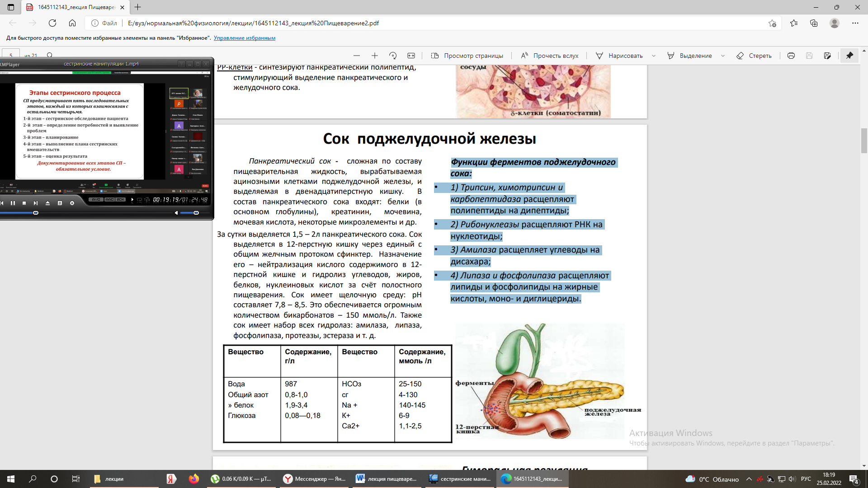The height and width of the screenshot is (488, 868).
Task: Switch РУС input language
Action: pos(806,479)
